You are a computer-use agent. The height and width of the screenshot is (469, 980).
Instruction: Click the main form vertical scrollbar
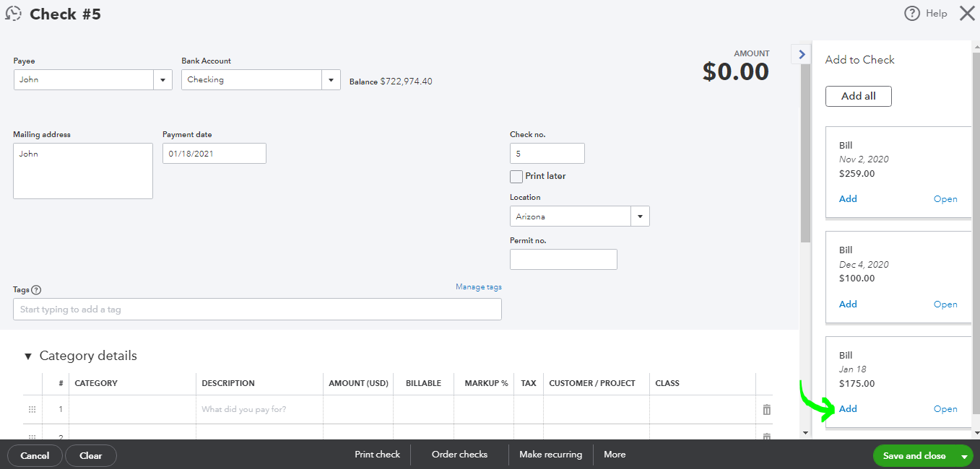(805, 152)
